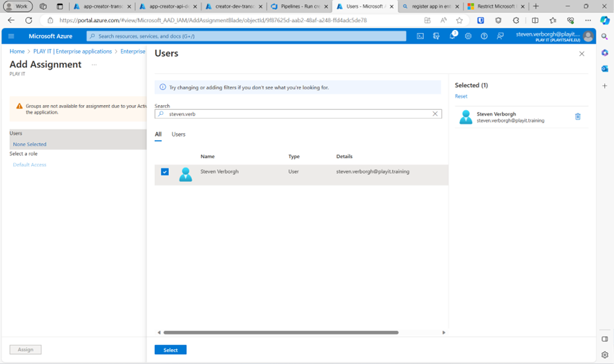Screen dimensions: 614x364
Task: Open Azure notifications bell
Action: (x=452, y=37)
